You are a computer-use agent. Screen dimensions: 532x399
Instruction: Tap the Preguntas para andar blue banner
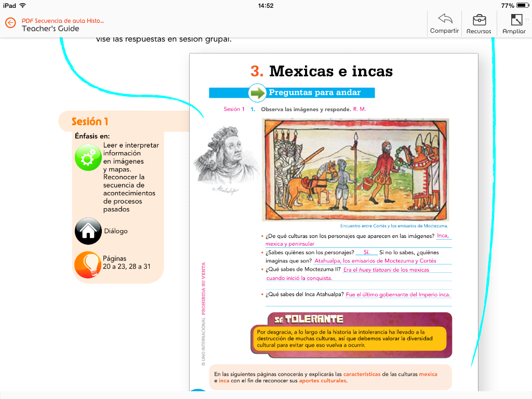pos(321,93)
